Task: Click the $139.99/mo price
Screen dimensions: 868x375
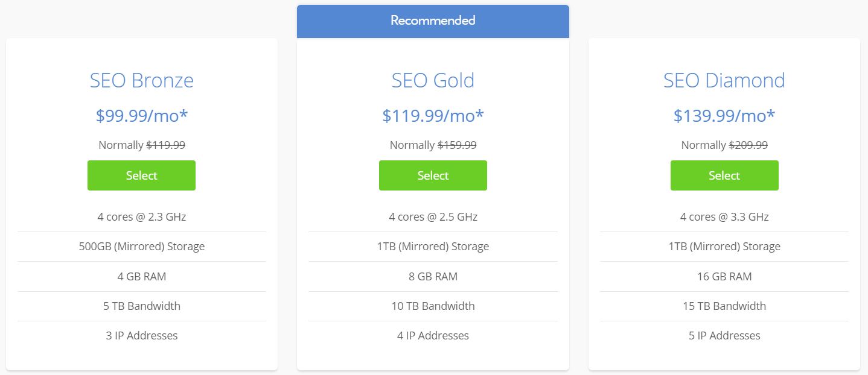Action: click(x=724, y=115)
